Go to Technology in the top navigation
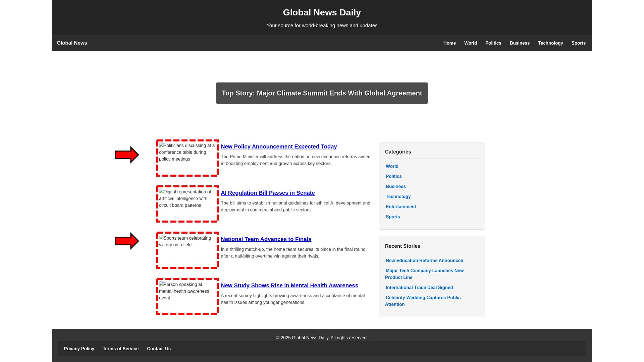The image size is (644, 362). [550, 43]
